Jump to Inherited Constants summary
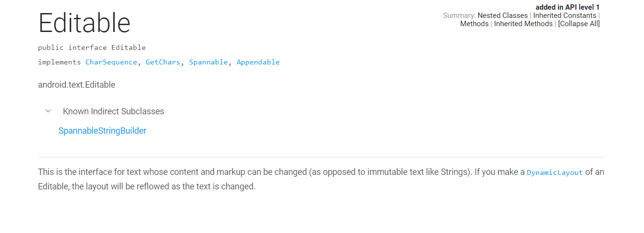Screen dimensions: 644x233 tap(565, 16)
